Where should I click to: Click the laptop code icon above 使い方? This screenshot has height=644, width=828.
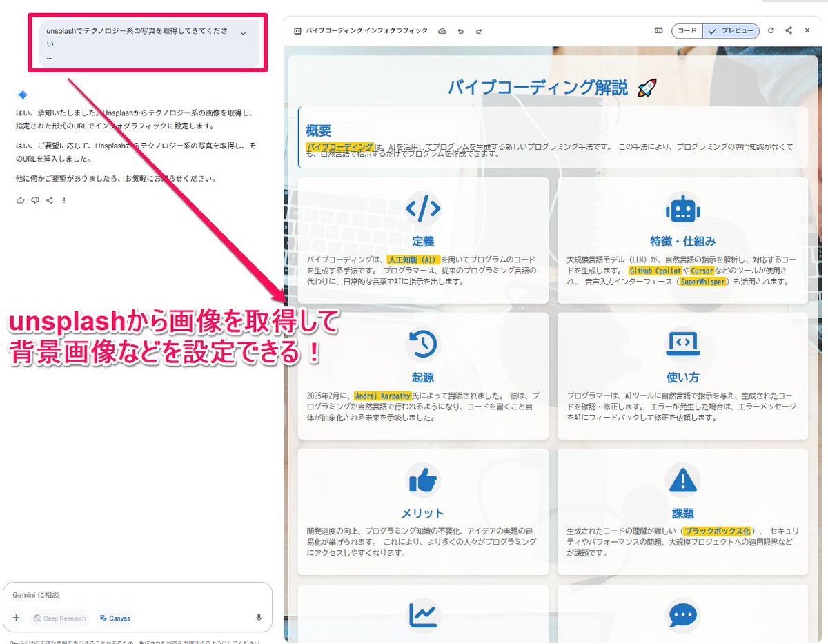(x=683, y=344)
